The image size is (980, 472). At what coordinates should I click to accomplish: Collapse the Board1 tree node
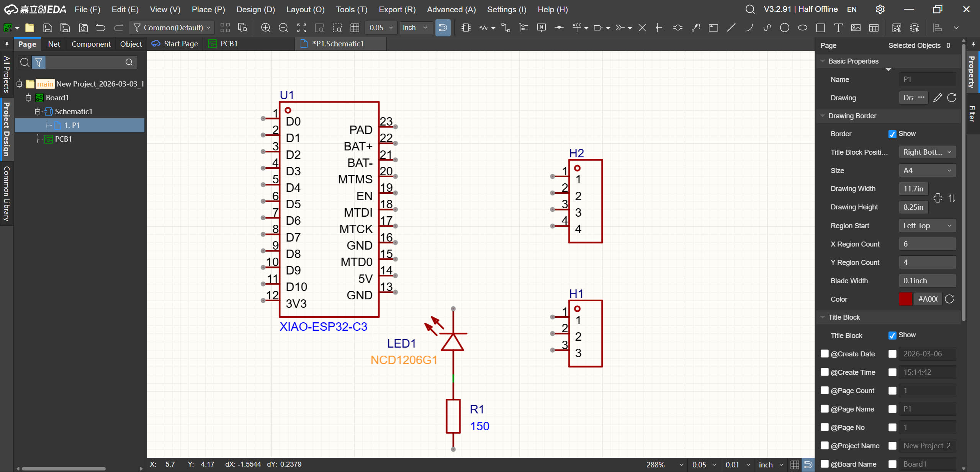pyautogui.click(x=28, y=98)
